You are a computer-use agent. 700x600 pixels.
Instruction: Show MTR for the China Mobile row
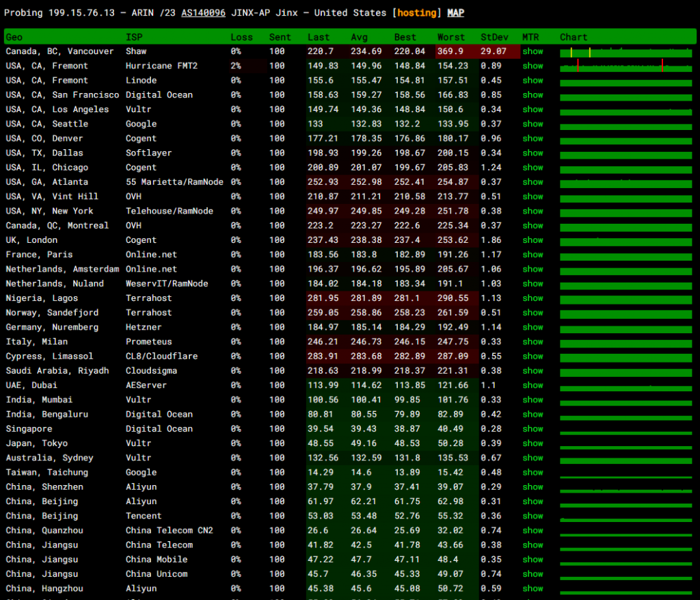(x=533, y=560)
